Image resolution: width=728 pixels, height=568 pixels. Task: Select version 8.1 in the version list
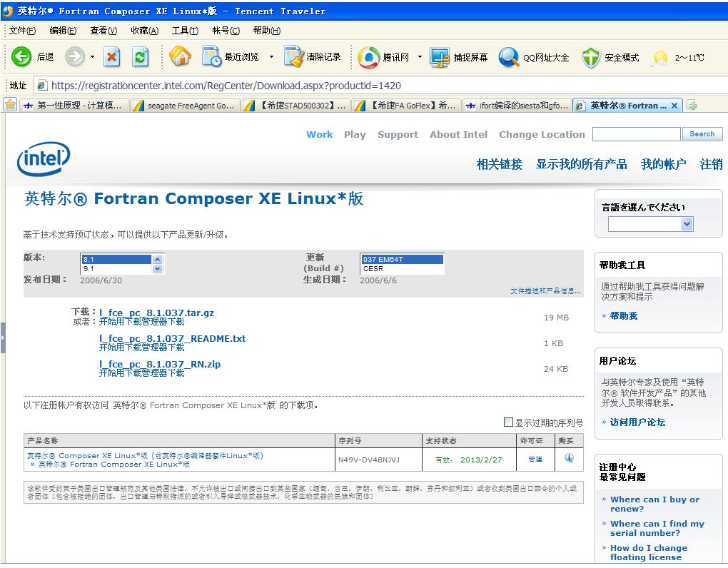pyautogui.click(x=116, y=260)
